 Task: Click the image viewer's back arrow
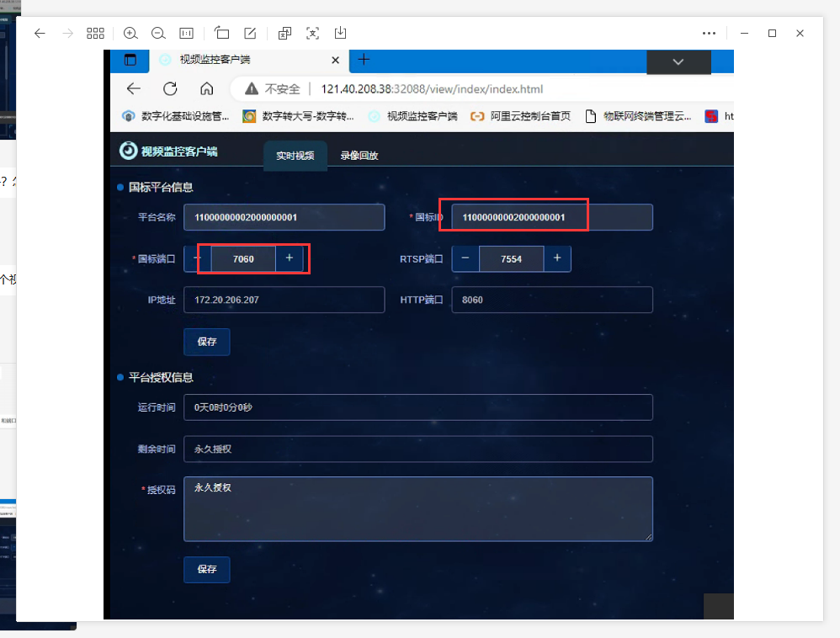pos(40,33)
